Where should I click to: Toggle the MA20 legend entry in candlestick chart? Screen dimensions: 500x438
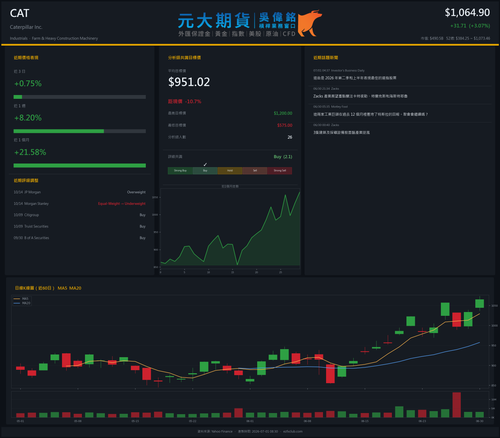point(22,303)
